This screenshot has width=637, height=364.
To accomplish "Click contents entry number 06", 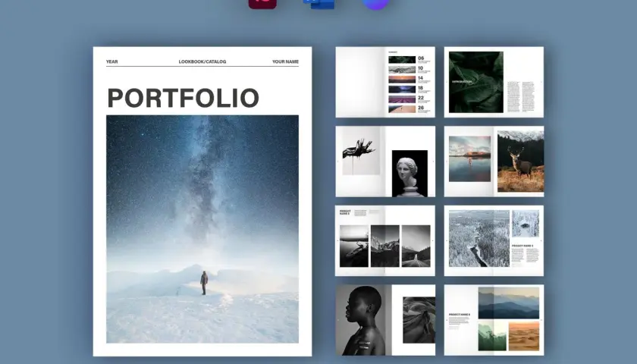I will [421, 58].
